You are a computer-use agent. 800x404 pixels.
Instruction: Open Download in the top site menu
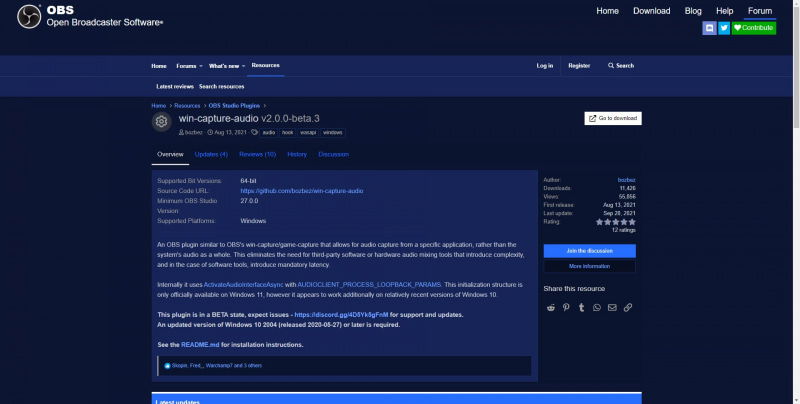tap(652, 11)
